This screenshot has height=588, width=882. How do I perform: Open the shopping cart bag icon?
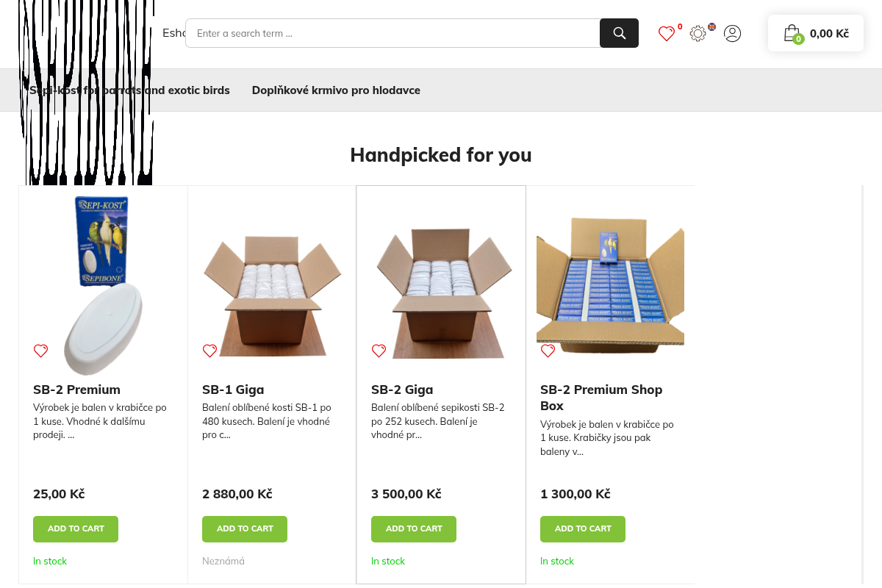coord(792,33)
